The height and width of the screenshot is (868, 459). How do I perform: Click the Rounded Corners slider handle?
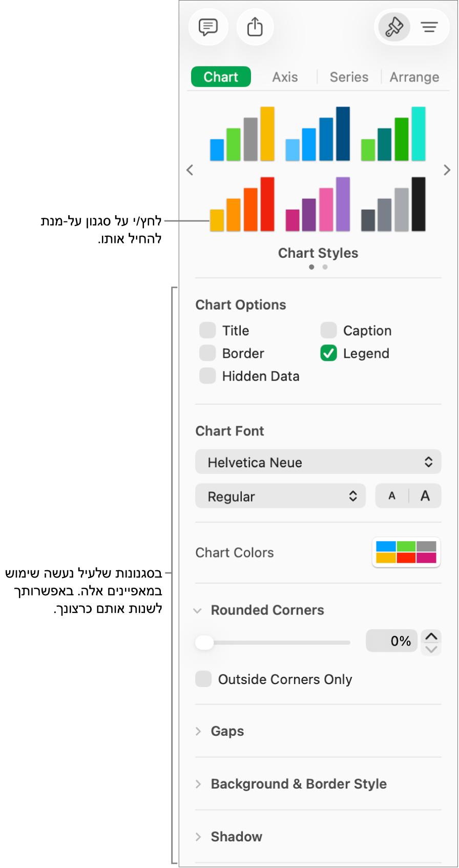pyautogui.click(x=204, y=642)
